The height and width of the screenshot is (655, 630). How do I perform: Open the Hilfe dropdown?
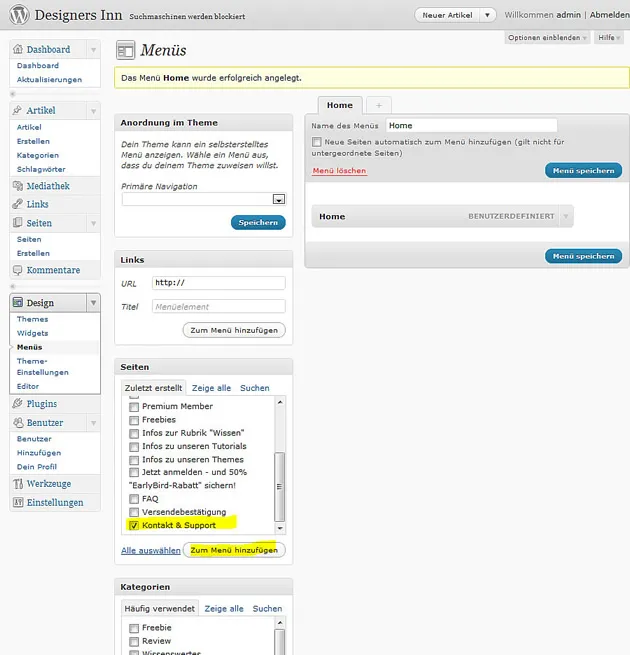pos(609,38)
